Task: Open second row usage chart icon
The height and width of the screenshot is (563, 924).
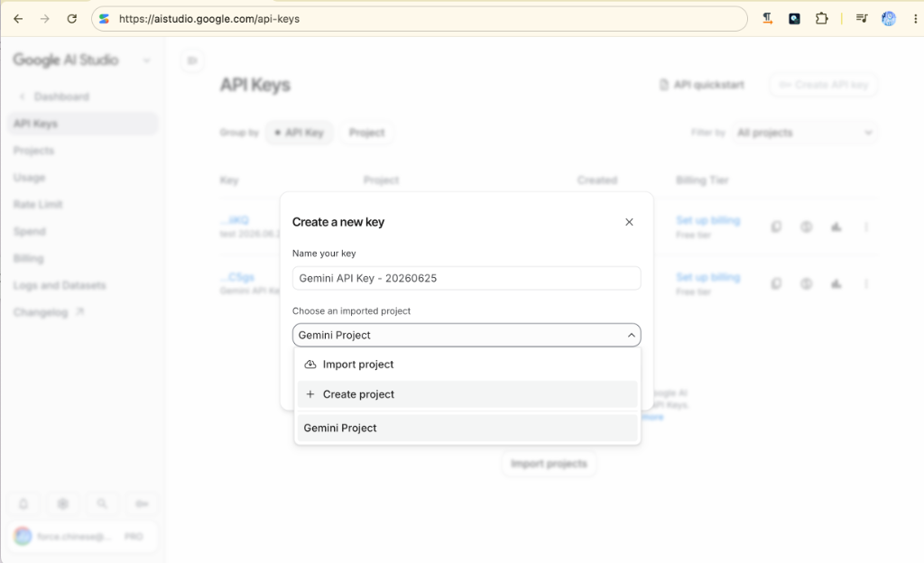Action: 836,284
